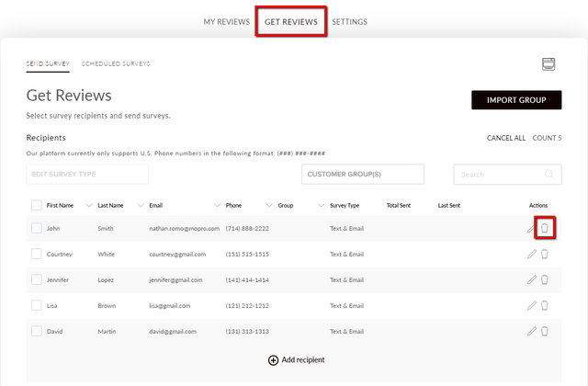Expand the First Name column chevron
The image size is (588, 386).
point(89,205)
